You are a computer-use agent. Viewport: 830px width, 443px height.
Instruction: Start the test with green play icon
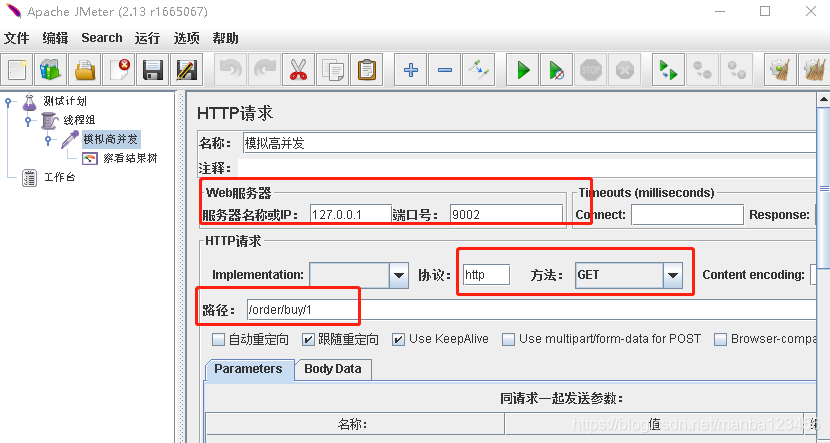pos(523,70)
